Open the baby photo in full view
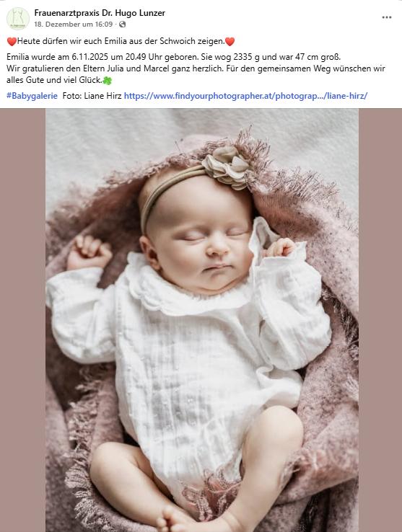 tap(202, 320)
